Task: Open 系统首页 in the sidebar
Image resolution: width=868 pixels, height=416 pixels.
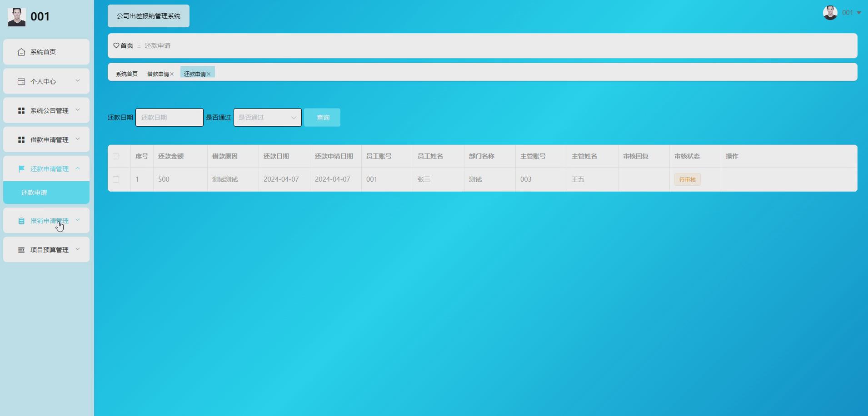Action: click(46, 52)
